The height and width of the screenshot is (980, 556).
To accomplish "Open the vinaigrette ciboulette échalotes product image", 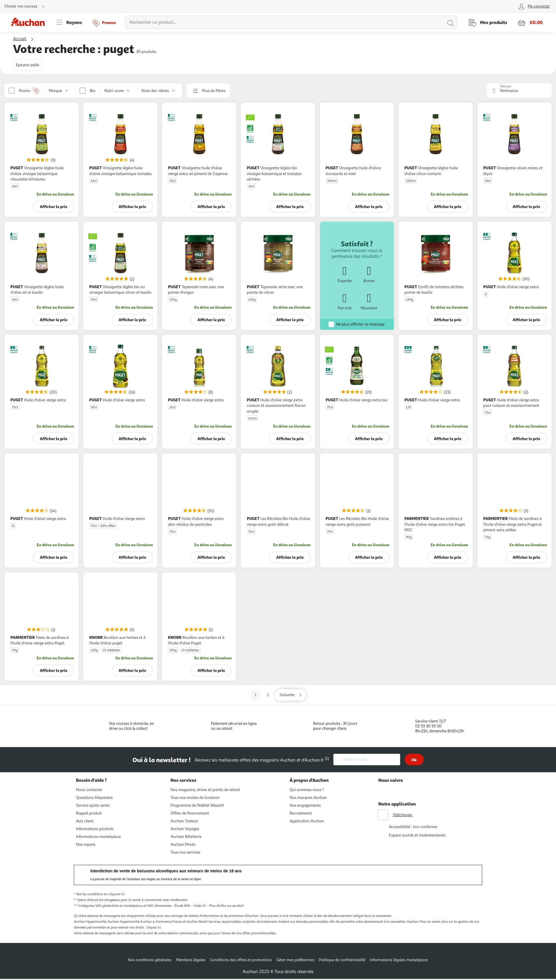I will [x=42, y=134].
